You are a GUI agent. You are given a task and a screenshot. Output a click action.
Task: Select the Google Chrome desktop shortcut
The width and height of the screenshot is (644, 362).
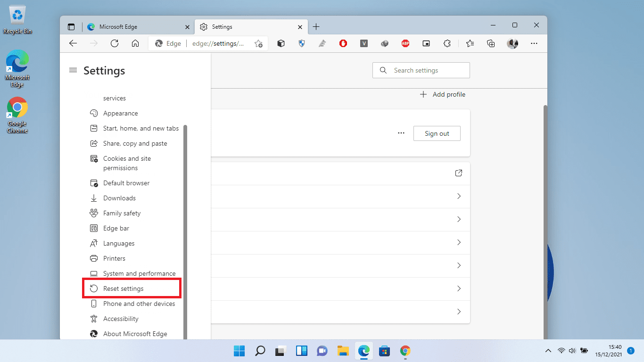click(17, 115)
